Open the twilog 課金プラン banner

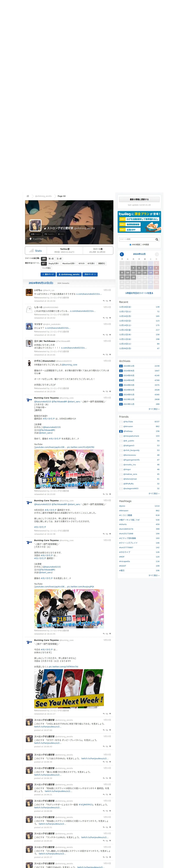pyautogui.click(x=139, y=222)
